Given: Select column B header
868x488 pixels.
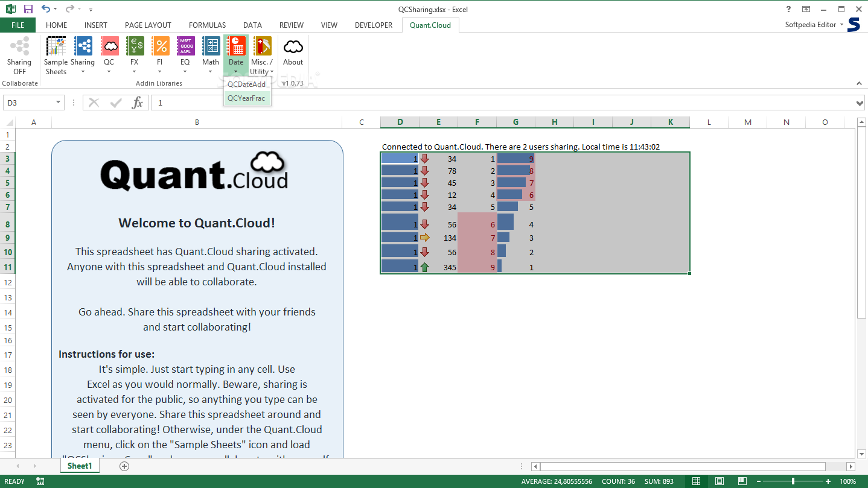Looking at the screenshot, I should coord(197,122).
